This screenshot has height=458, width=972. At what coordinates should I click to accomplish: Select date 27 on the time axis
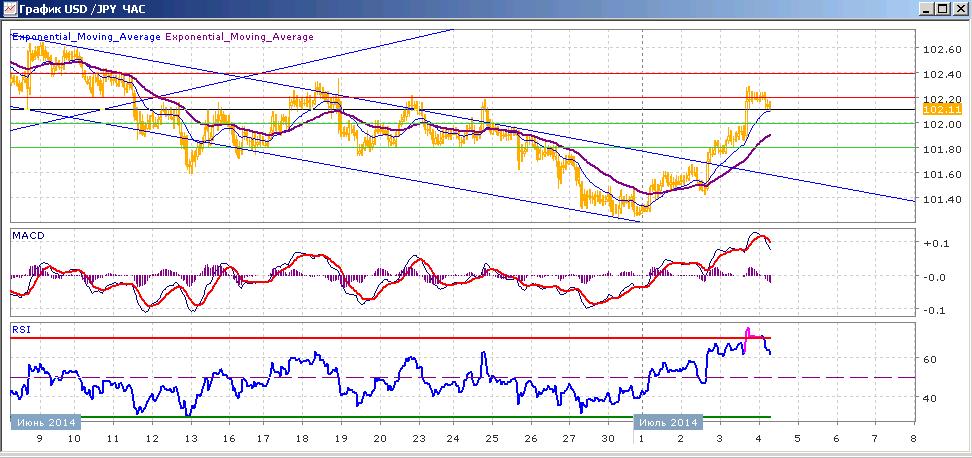(x=569, y=439)
